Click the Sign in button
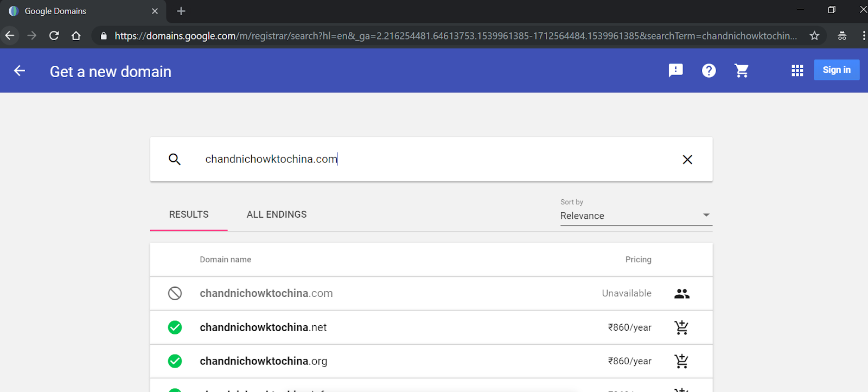The image size is (868, 392). click(837, 70)
